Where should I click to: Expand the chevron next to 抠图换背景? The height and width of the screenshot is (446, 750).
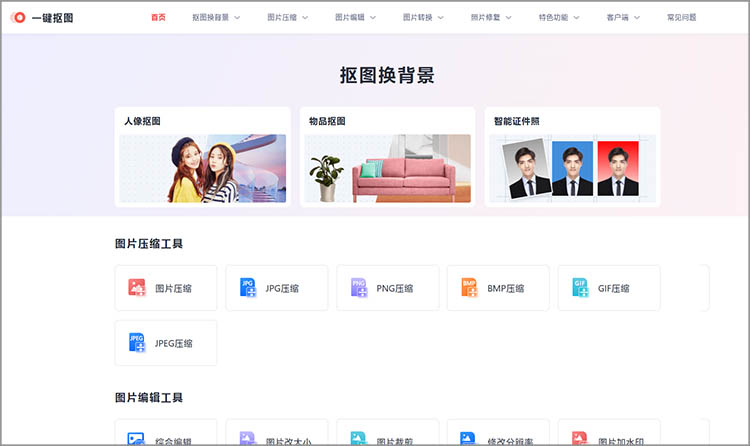tap(237, 18)
